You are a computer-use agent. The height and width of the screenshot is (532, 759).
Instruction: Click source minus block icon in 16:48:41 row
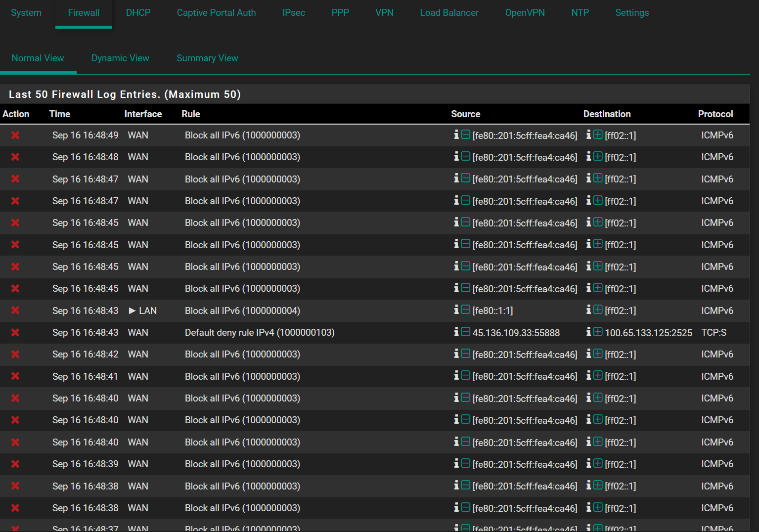coord(465,375)
